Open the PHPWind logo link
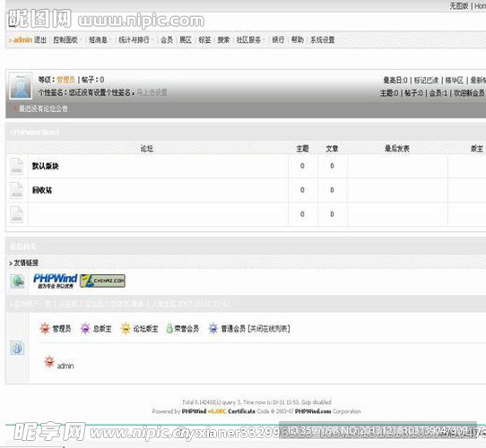This screenshot has width=486, height=448. click(56, 281)
